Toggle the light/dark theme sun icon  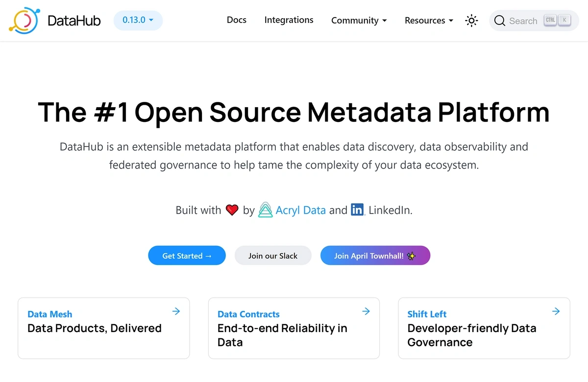471,21
